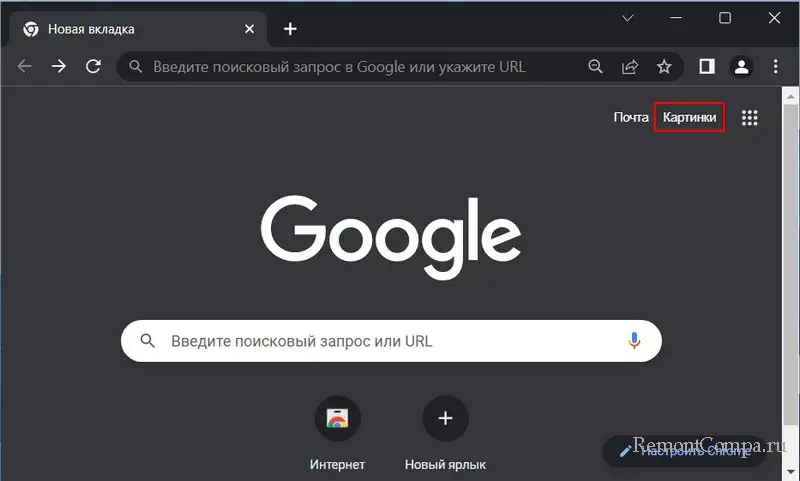Bookmark this tab with star icon

coord(664,67)
